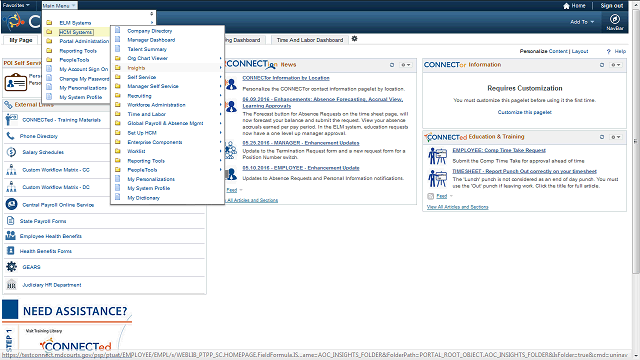Open the Add To dropdown
This screenshot has width=640, height=360.
tap(582, 22)
